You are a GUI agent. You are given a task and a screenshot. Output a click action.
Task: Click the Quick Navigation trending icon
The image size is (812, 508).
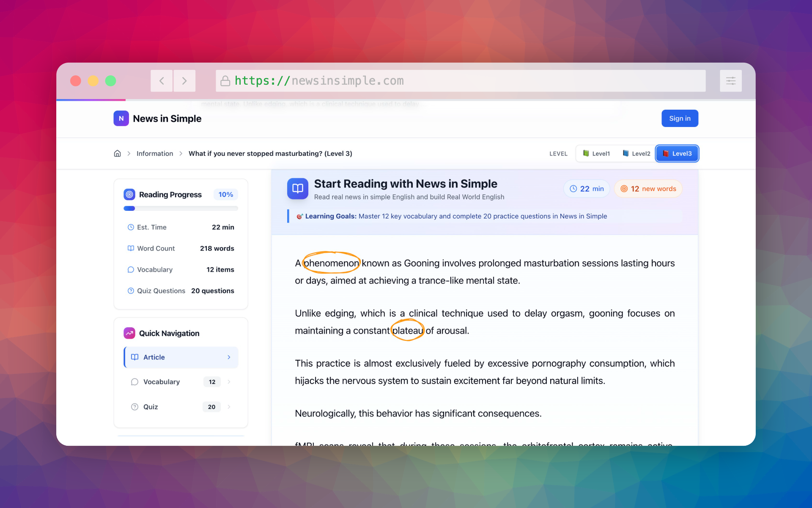tap(129, 333)
